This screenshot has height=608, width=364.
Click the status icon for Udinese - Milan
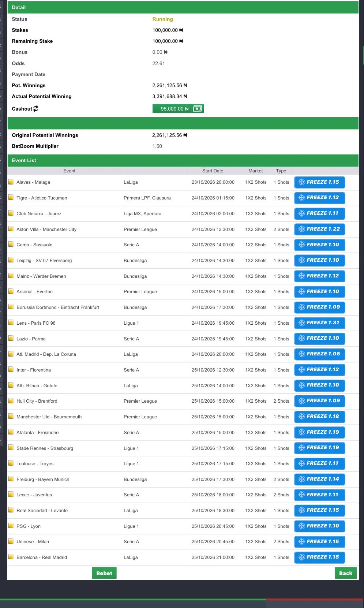pyautogui.click(x=11, y=541)
